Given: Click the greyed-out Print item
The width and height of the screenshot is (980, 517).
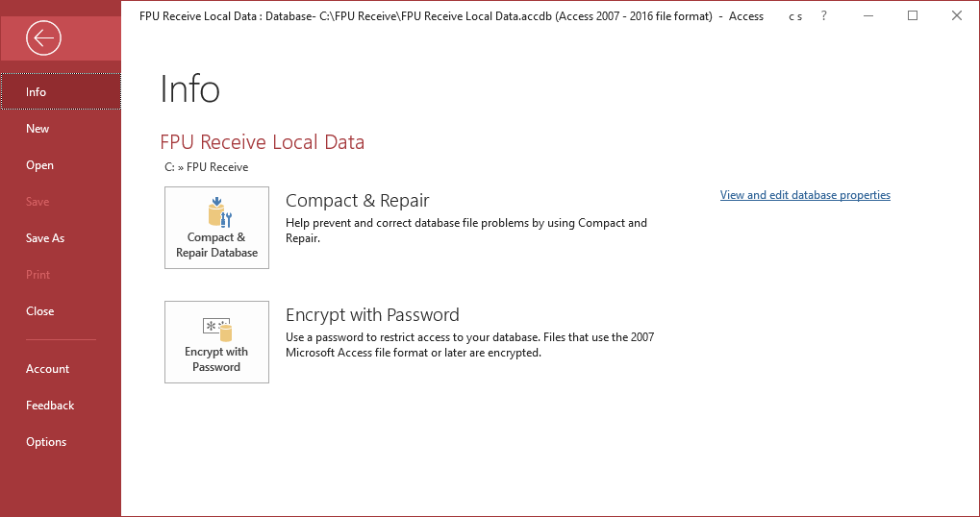Looking at the screenshot, I should pos(38,275).
